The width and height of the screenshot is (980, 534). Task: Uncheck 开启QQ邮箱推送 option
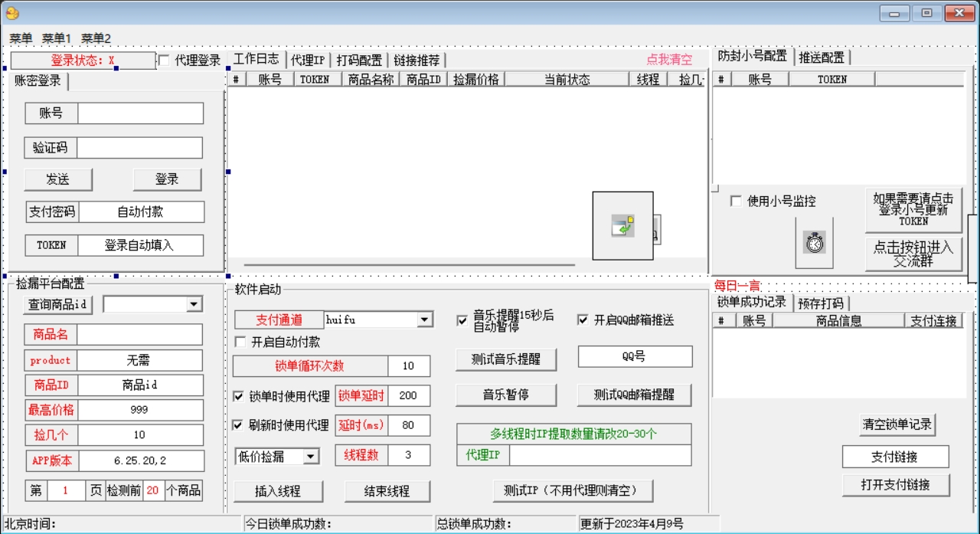(583, 320)
